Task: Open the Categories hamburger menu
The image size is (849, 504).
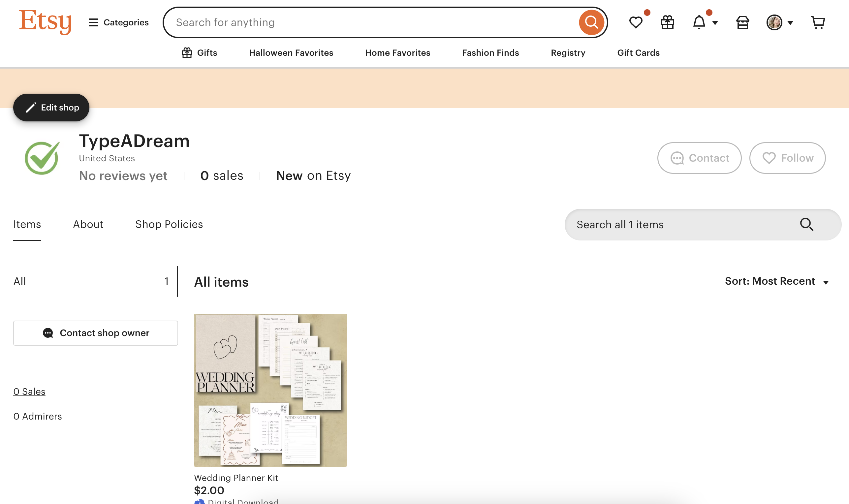Action: pyautogui.click(x=118, y=22)
